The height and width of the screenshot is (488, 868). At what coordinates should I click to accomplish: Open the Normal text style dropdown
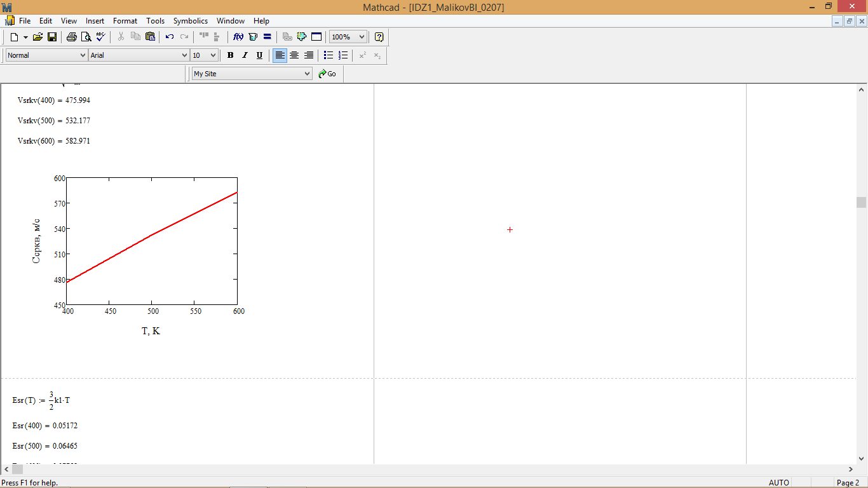83,55
